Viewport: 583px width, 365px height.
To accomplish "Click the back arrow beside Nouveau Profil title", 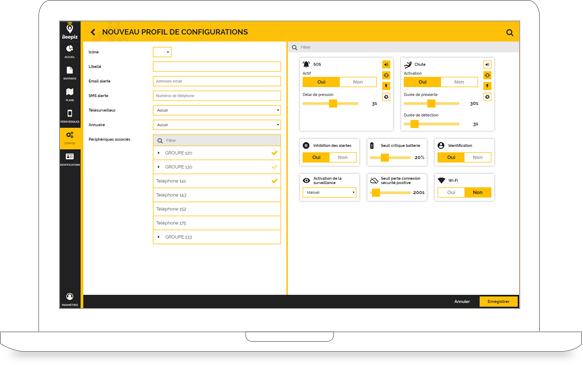I will 93,32.
